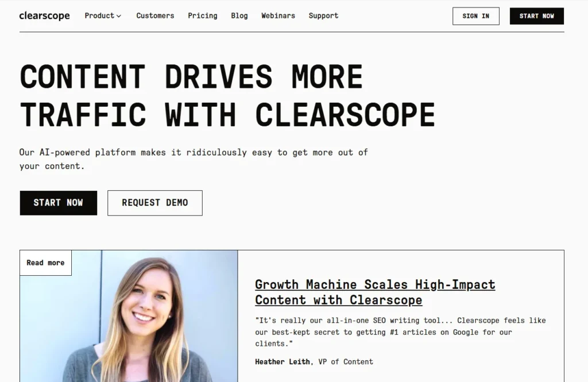Select Webinars in the top navigation
588x382 pixels.
click(278, 16)
